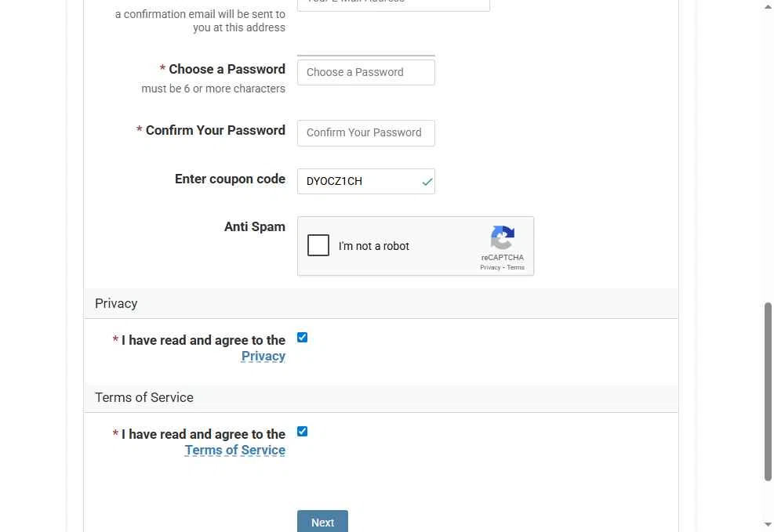Click the "Terms of Service" section header
The image size is (774, 532).
coord(144,397)
